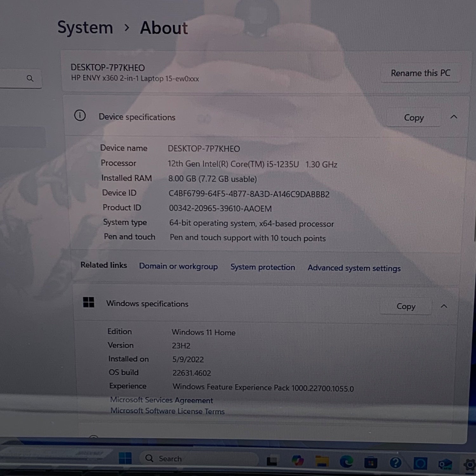Click the Rename this PC button
476x476 pixels.
coord(420,73)
